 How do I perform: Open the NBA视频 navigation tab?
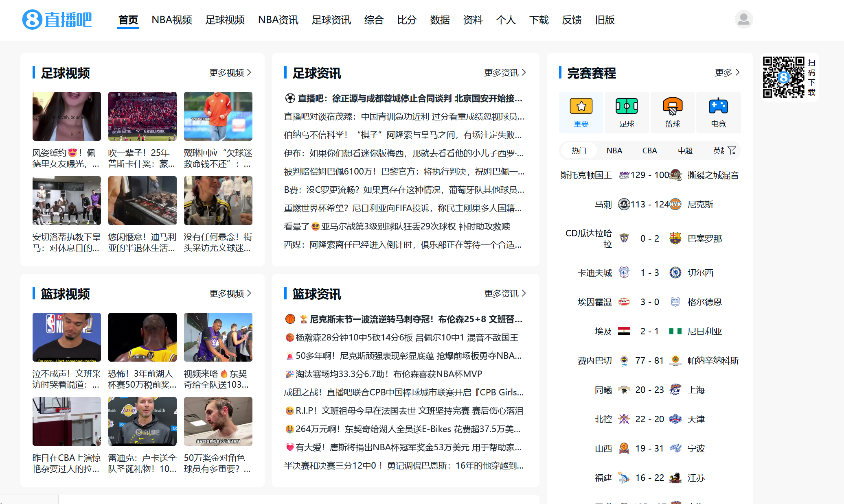coord(172,20)
